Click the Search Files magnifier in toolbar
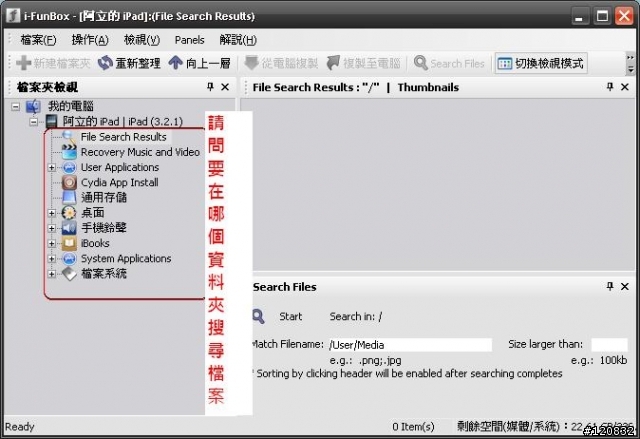This screenshot has height=439, width=640. pyautogui.click(x=420, y=63)
